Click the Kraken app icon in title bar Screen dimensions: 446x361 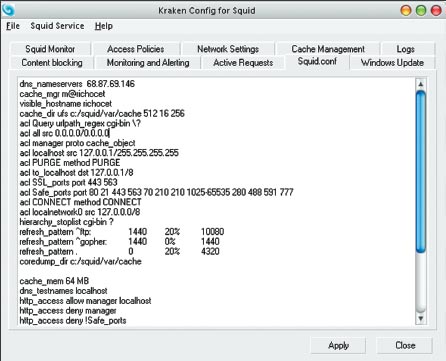(8, 10)
